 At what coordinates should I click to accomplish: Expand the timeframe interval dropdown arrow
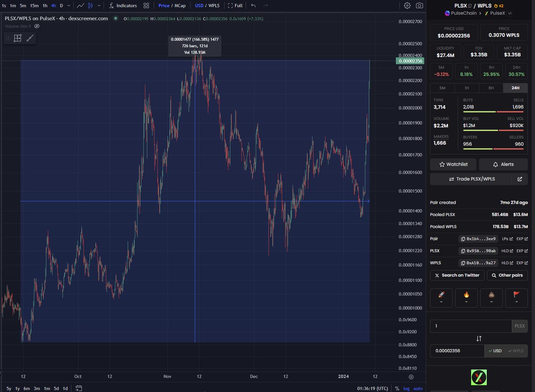tap(68, 6)
